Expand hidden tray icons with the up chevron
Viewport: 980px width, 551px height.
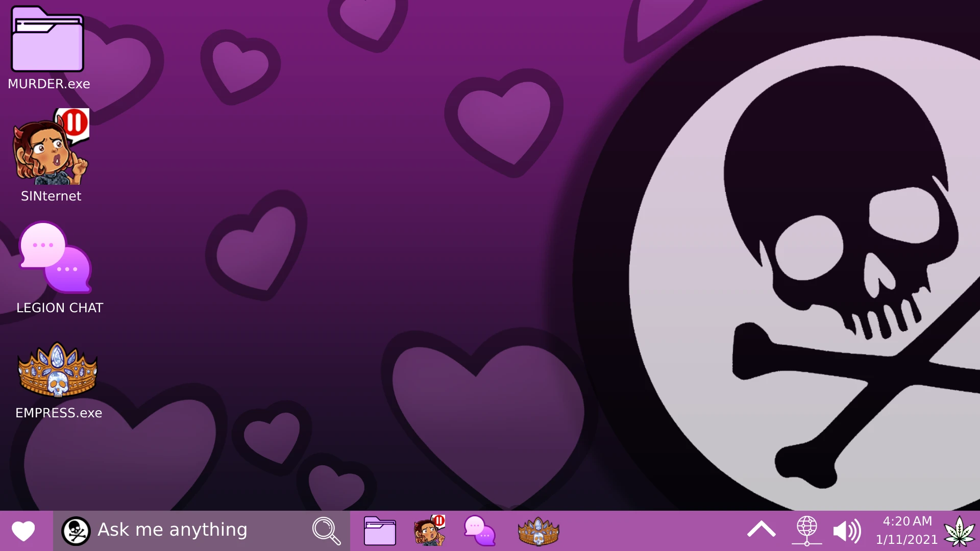point(762,529)
